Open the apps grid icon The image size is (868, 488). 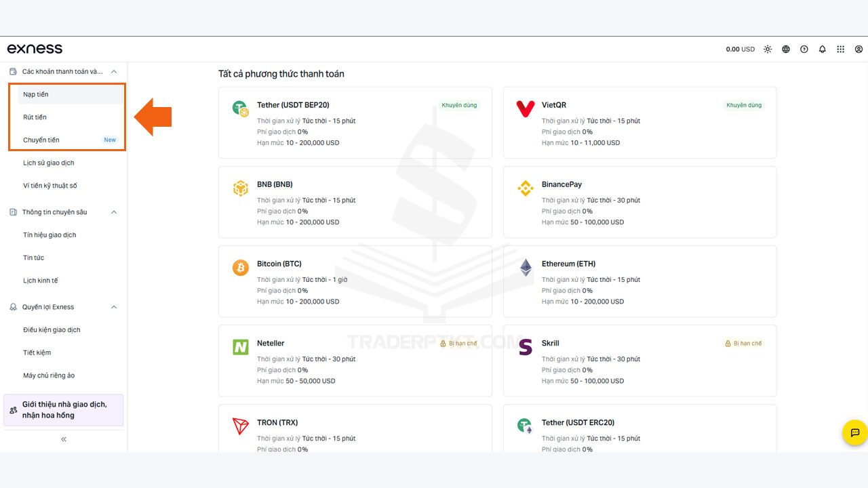[841, 49]
